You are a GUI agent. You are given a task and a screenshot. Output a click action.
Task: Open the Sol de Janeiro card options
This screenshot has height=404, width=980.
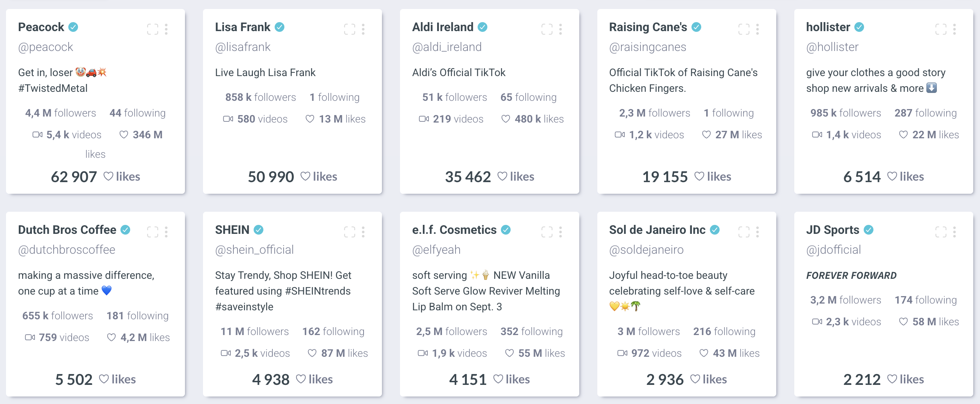[x=758, y=232]
